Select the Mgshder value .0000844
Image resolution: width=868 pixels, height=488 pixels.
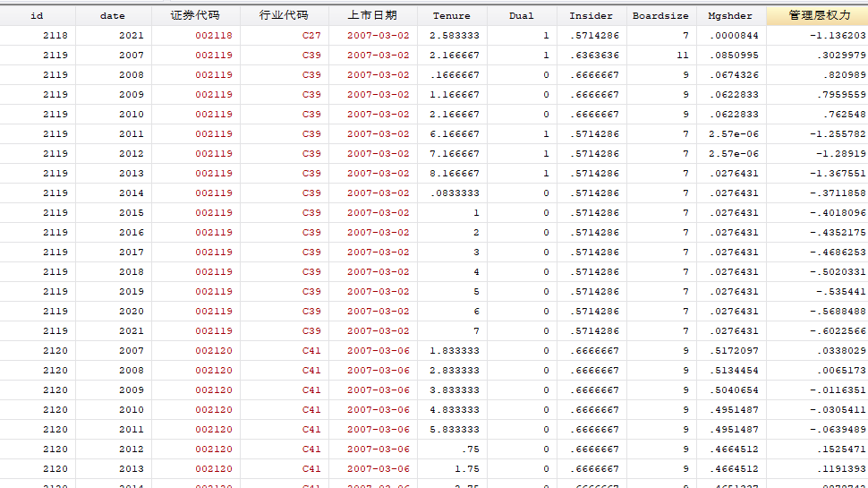(x=733, y=36)
